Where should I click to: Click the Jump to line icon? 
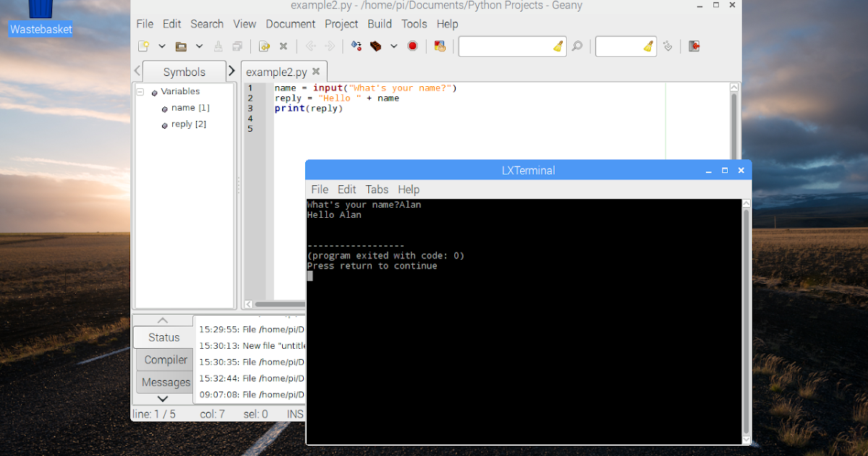668,46
